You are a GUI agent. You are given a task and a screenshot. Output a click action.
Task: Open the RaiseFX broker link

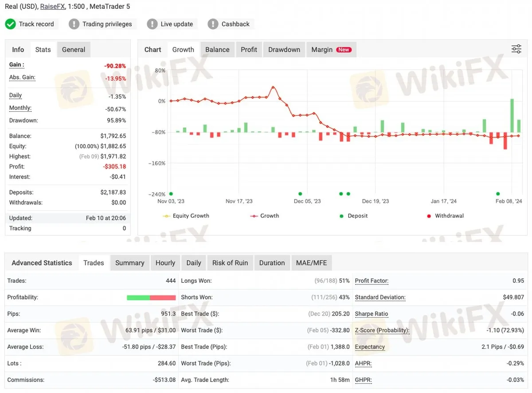53,7
